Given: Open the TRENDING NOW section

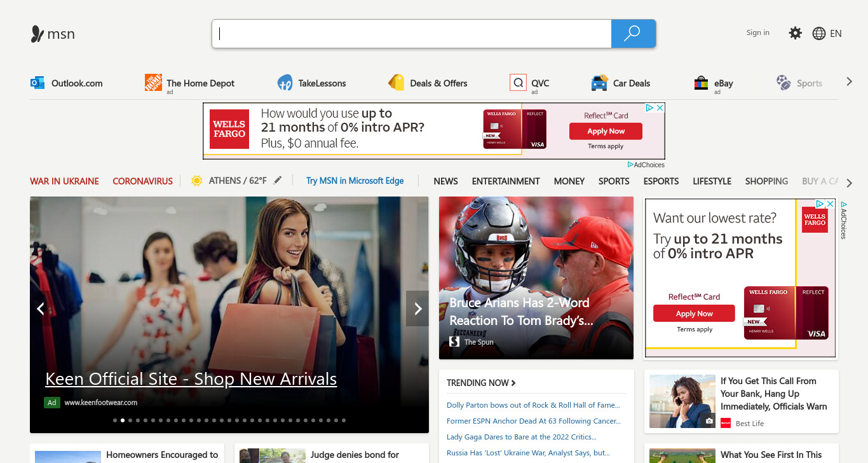Looking at the screenshot, I should 481,383.
